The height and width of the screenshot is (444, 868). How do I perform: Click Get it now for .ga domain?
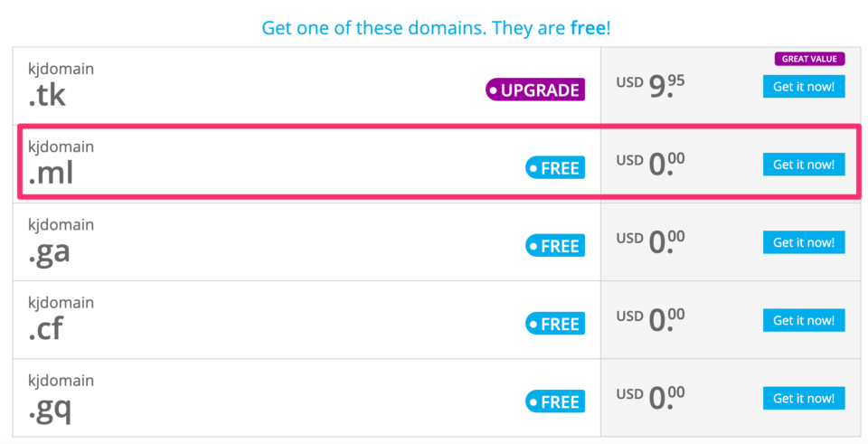click(804, 242)
